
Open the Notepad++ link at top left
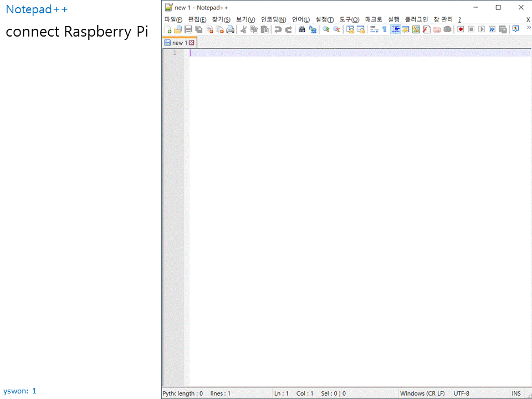37,9
